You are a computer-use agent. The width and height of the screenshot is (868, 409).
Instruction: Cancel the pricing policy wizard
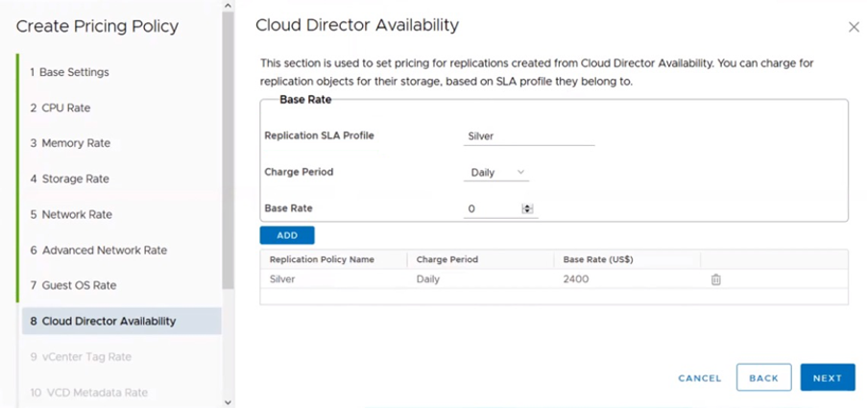click(x=699, y=378)
